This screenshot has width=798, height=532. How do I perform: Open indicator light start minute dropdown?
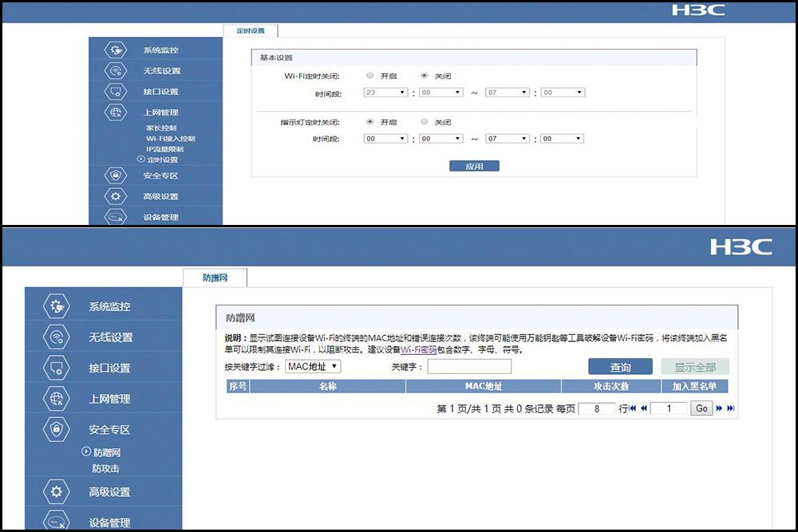tap(440, 138)
